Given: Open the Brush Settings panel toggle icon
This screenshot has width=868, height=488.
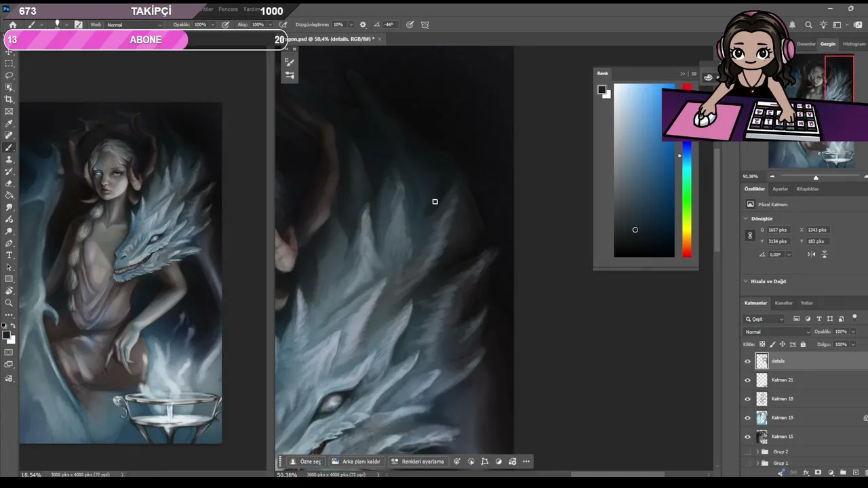Looking at the screenshot, I should point(79,24).
